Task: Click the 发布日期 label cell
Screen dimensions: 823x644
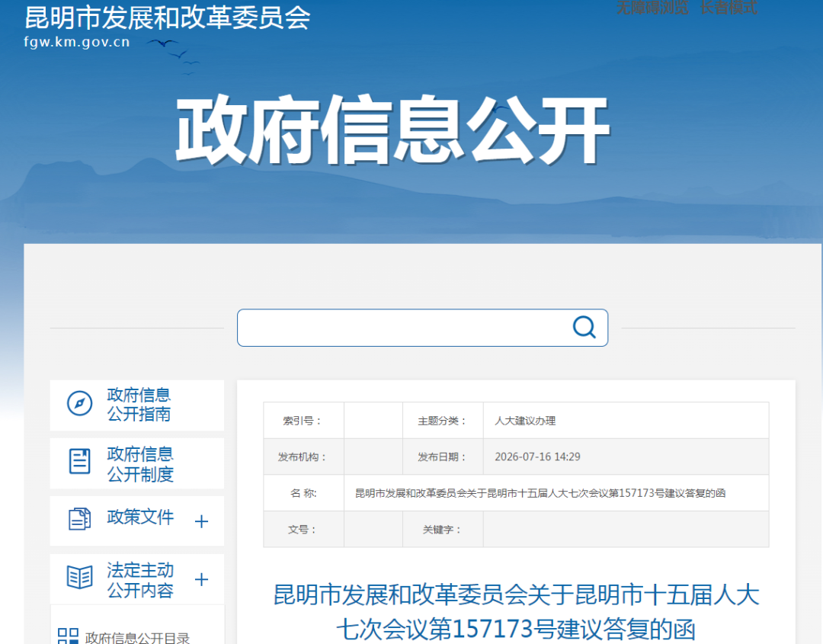Action: 443,457
